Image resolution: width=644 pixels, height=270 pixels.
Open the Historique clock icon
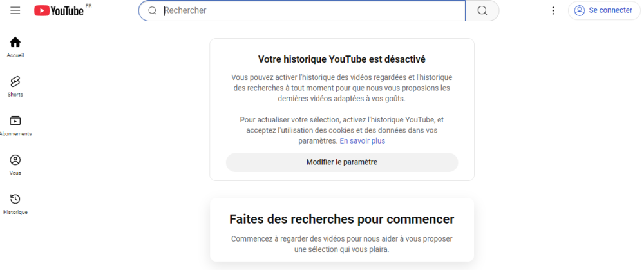(x=15, y=199)
